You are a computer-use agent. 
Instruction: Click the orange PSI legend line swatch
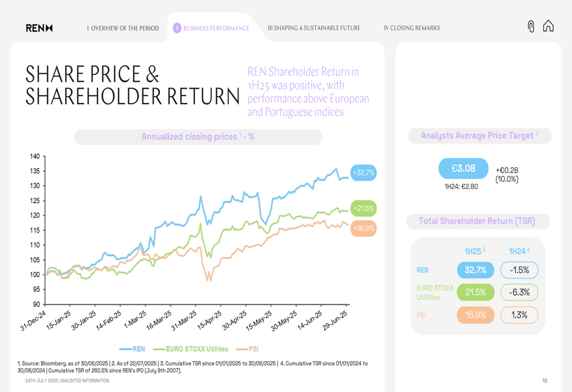click(x=242, y=349)
